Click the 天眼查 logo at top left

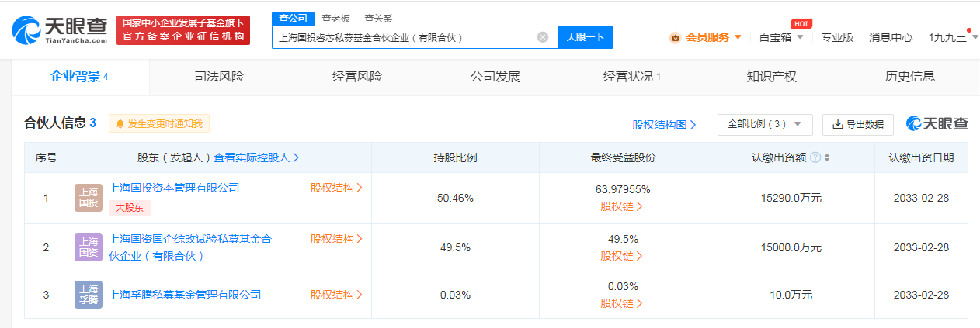click(x=60, y=30)
